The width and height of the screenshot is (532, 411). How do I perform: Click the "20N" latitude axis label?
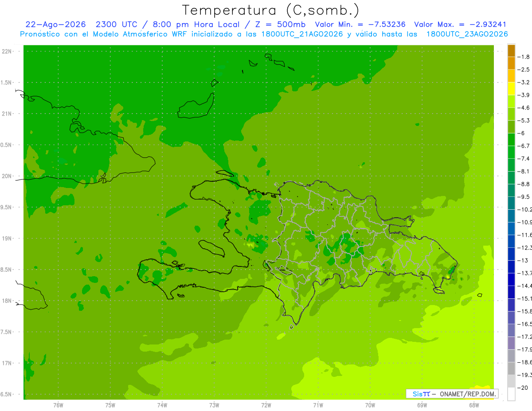coord(7,176)
